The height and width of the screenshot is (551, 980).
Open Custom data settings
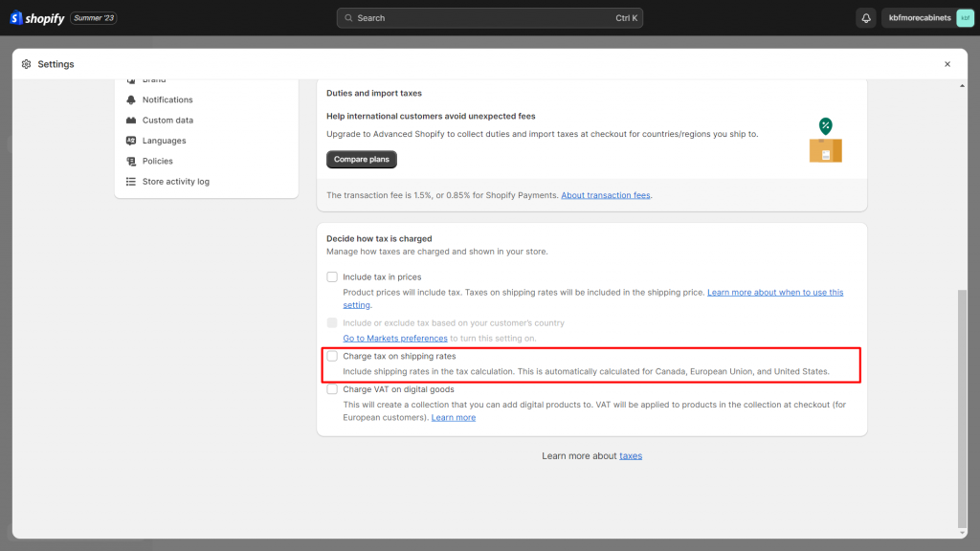(167, 120)
